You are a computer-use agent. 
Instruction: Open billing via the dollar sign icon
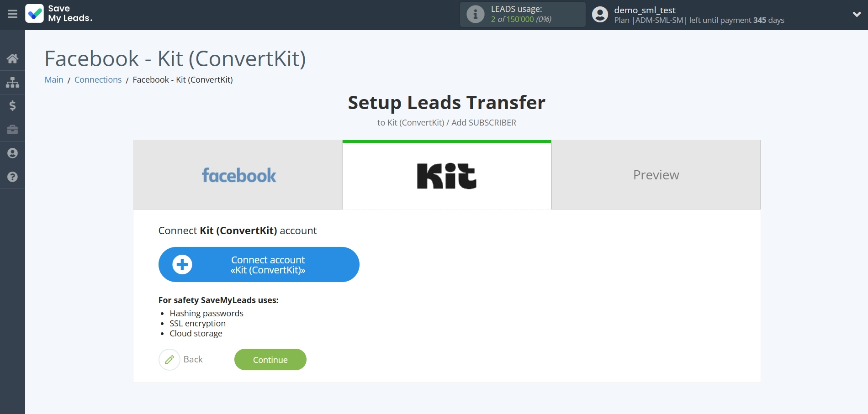click(12, 106)
